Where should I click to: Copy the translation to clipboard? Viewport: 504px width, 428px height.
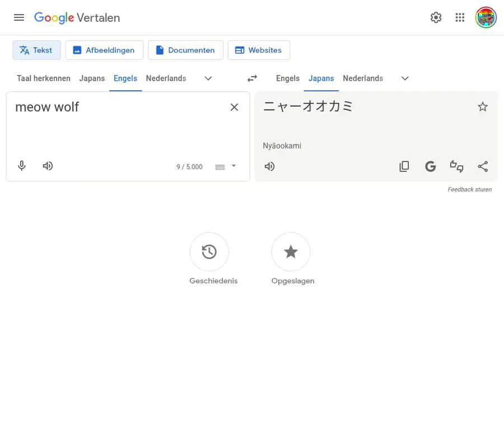pos(404,166)
